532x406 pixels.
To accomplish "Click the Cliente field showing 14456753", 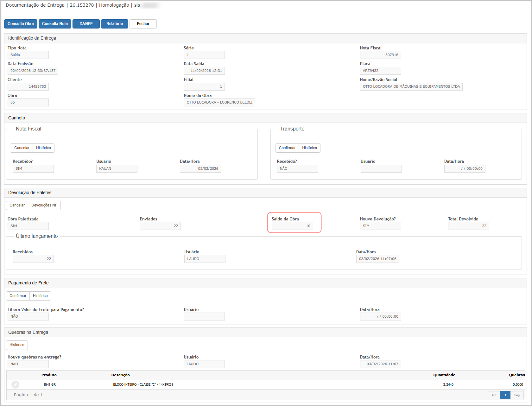I will (28, 86).
